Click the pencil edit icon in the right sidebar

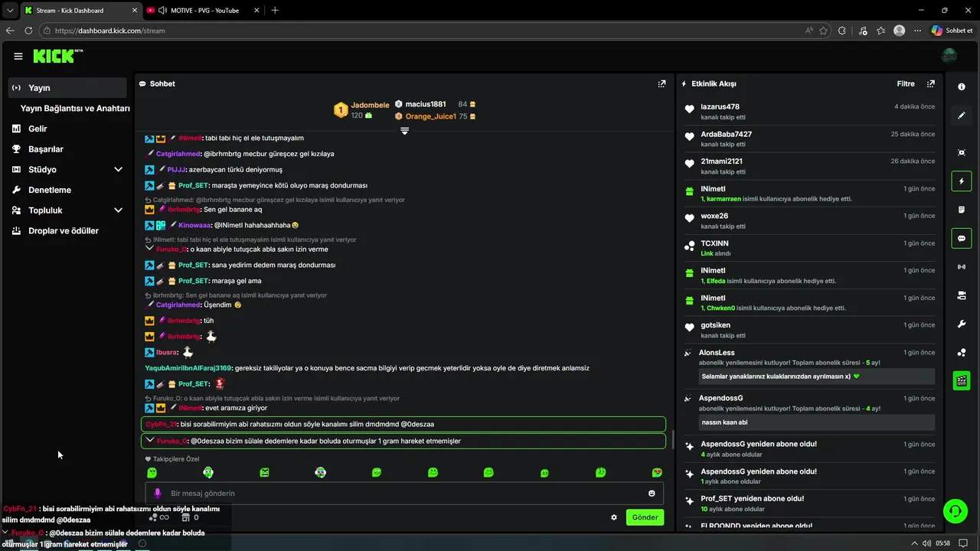pos(962,116)
